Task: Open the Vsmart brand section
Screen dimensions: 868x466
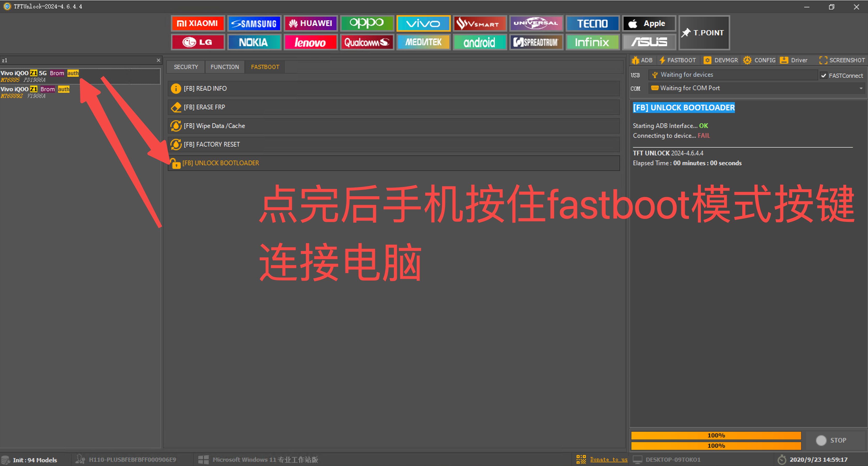Action: 480,23
